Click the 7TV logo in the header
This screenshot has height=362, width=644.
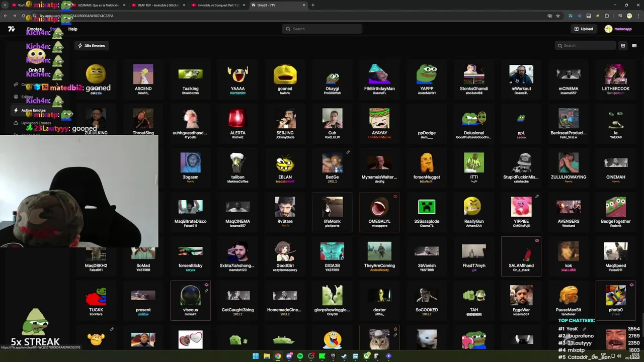(x=11, y=29)
